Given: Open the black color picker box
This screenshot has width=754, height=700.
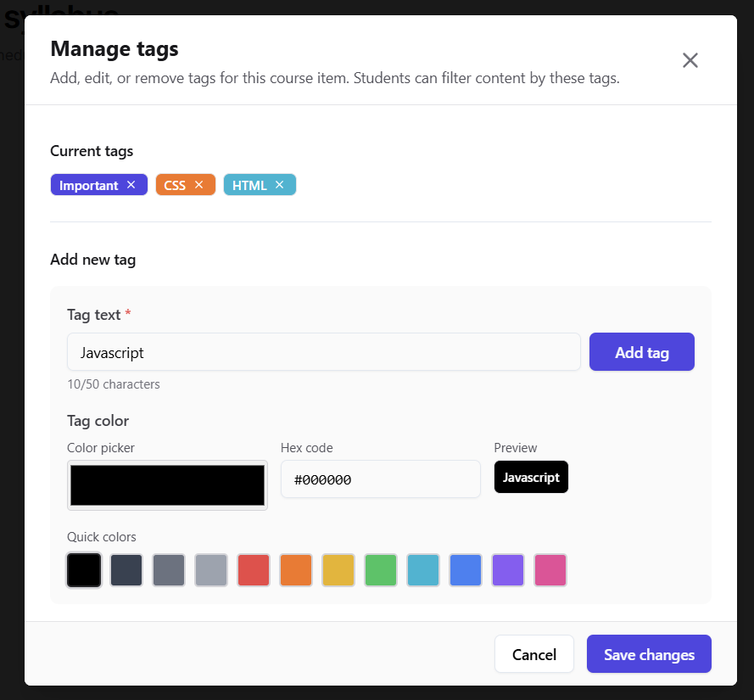Looking at the screenshot, I should [167, 485].
